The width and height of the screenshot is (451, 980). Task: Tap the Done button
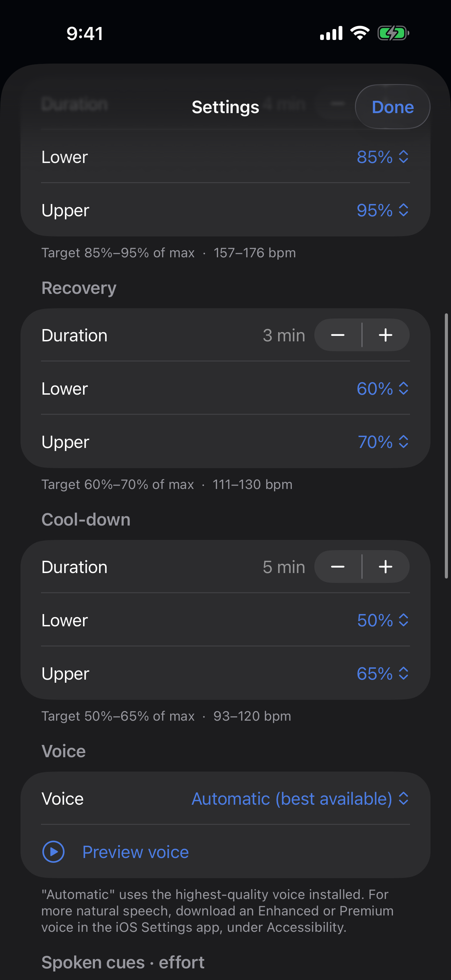pyautogui.click(x=393, y=107)
